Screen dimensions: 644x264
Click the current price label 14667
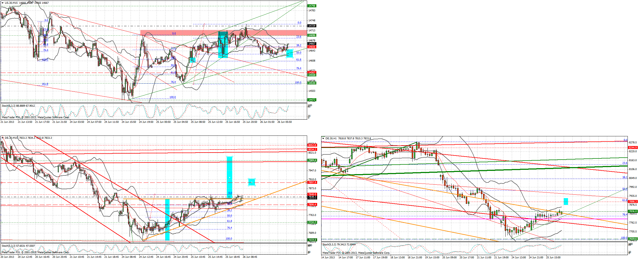[x=312, y=44]
